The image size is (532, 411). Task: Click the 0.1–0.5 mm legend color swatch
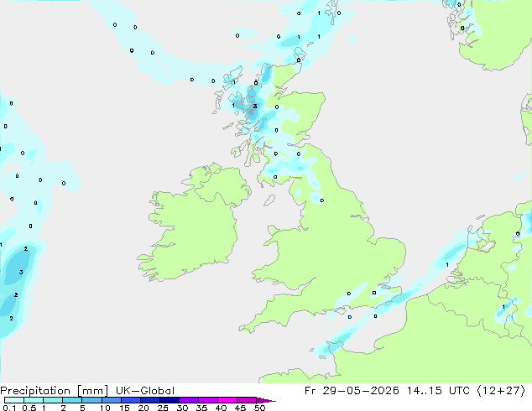pyautogui.click(x=14, y=400)
